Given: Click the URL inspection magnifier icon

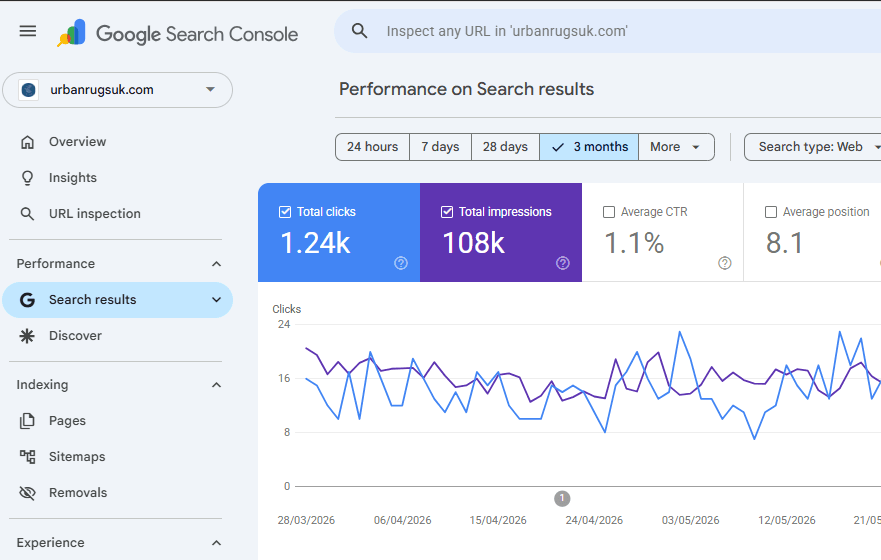Looking at the screenshot, I should [27, 214].
